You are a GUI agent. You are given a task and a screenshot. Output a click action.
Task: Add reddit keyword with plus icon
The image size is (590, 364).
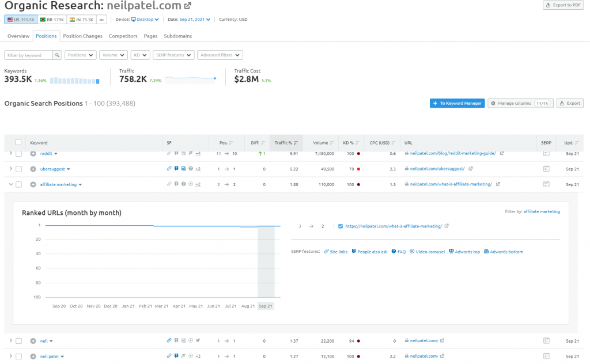pos(33,154)
